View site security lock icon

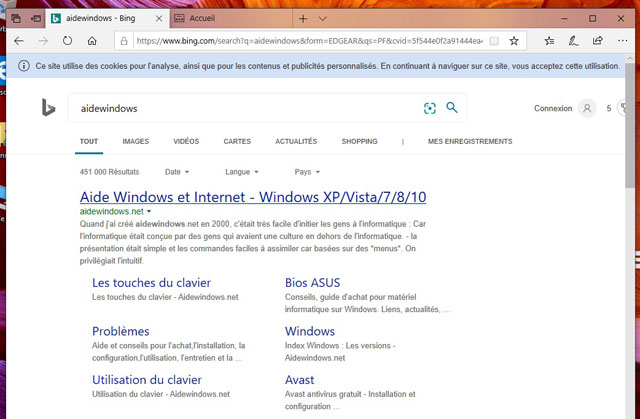click(124, 41)
